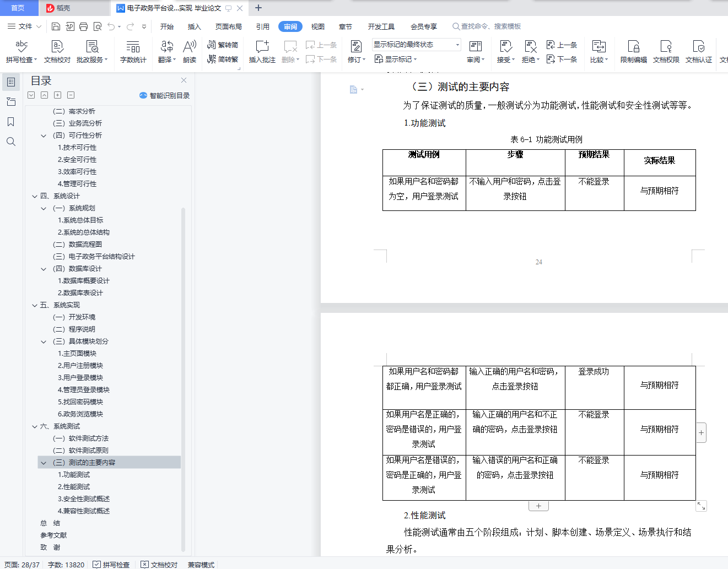Viewport: 728px width, 569px height.
Task: Click the print icon in quick access bar
Action: click(x=83, y=26)
